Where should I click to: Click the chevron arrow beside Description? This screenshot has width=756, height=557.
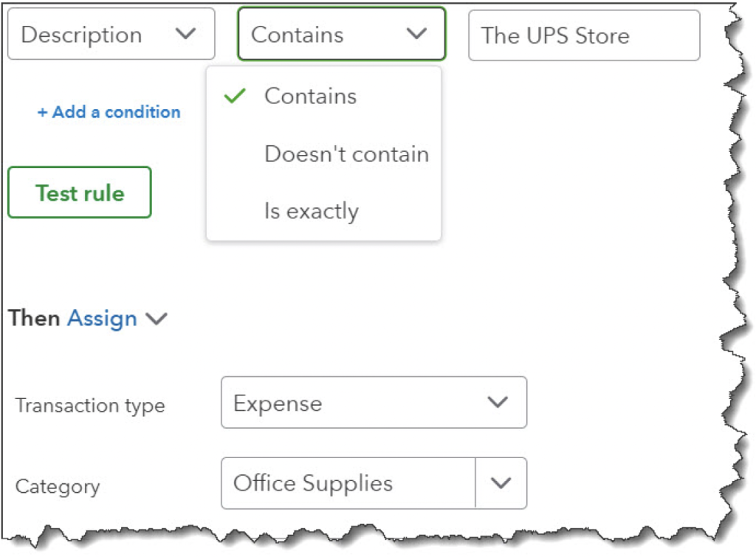[185, 34]
